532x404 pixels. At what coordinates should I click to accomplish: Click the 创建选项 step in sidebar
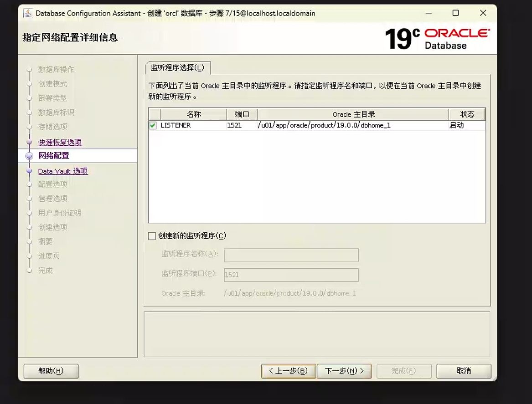(52, 227)
